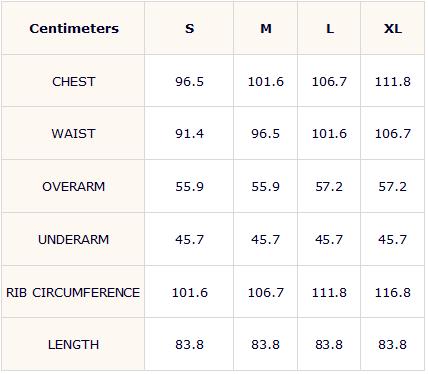Click the UNDERARM row label
Screen dimensions: 428x374
point(73,239)
